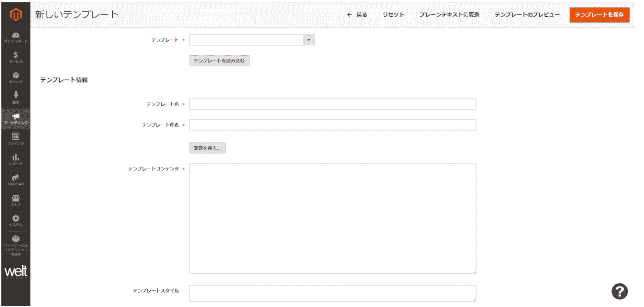
Task: Click inside the テンプレート名 input field
Action: point(332,104)
